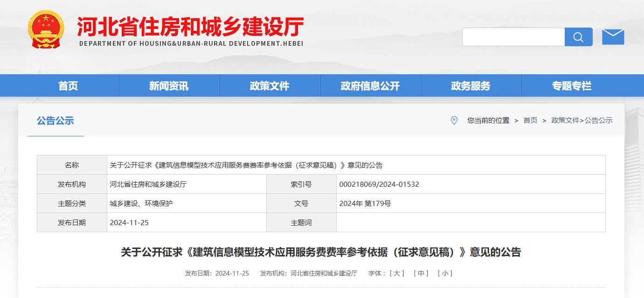Viewport: 644px width, 298px height.
Task: Set font size to 中
Action: click(421, 273)
